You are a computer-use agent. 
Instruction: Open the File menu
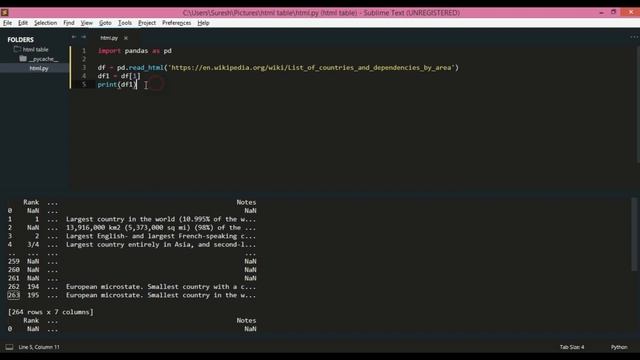[x=7, y=23]
